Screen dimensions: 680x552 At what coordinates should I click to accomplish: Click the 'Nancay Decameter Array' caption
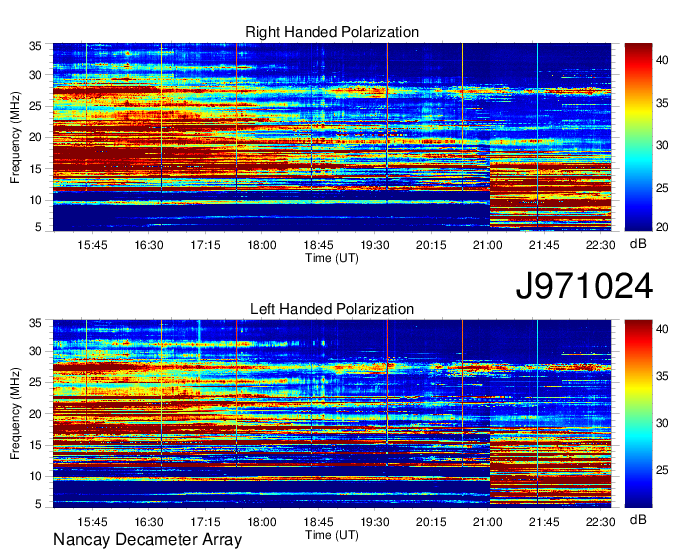pyautogui.click(x=147, y=539)
